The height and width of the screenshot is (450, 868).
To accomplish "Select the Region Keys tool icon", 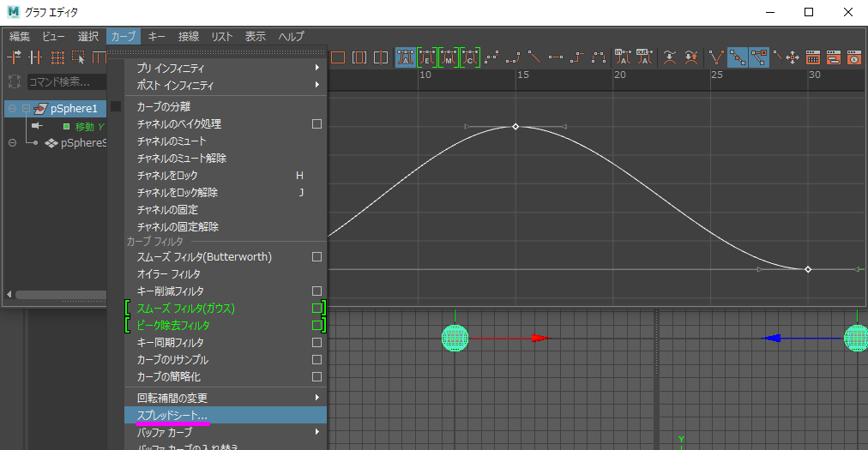I will tap(78, 57).
